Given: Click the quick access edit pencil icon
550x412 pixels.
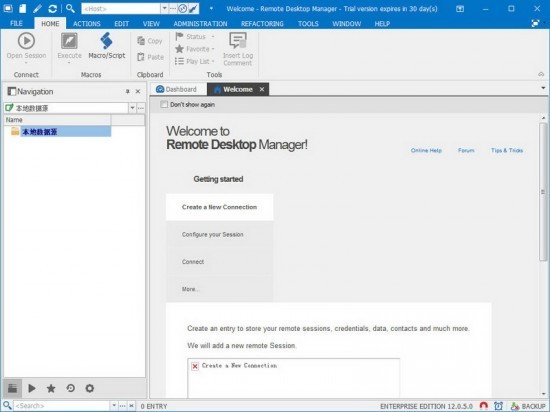Looking at the screenshot, I should point(37,8).
